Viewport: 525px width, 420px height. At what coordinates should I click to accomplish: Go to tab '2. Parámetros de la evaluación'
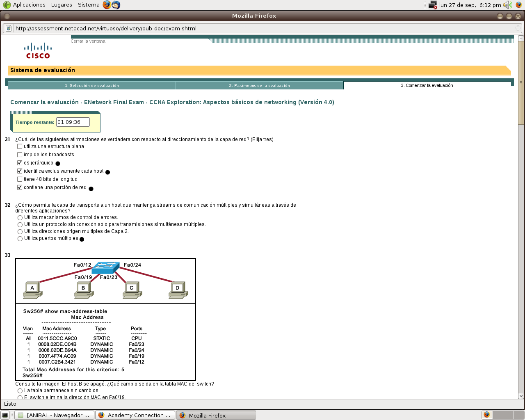(260, 86)
